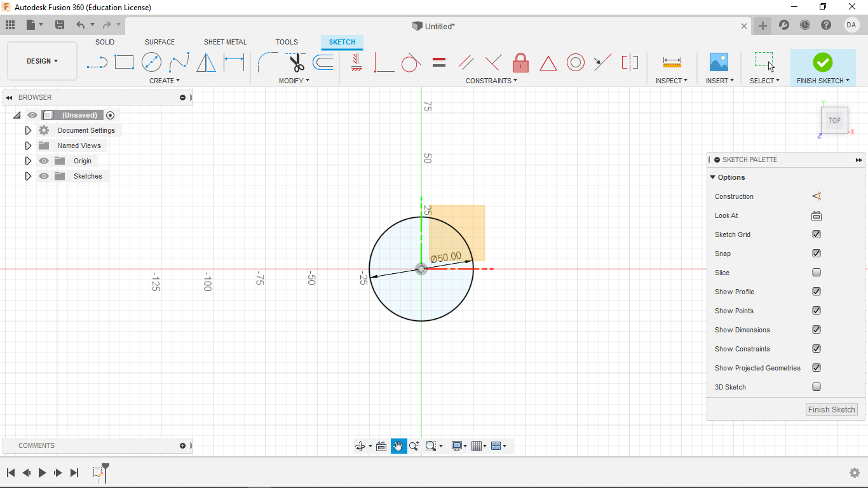Apply Coincident constraint
Viewport: 868px width, 488px height.
[x=384, y=62]
